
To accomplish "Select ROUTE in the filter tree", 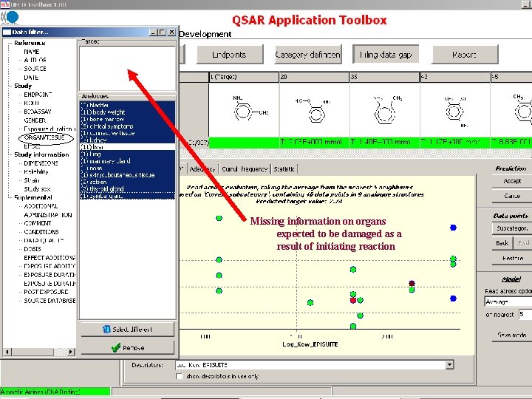I will point(32,103).
